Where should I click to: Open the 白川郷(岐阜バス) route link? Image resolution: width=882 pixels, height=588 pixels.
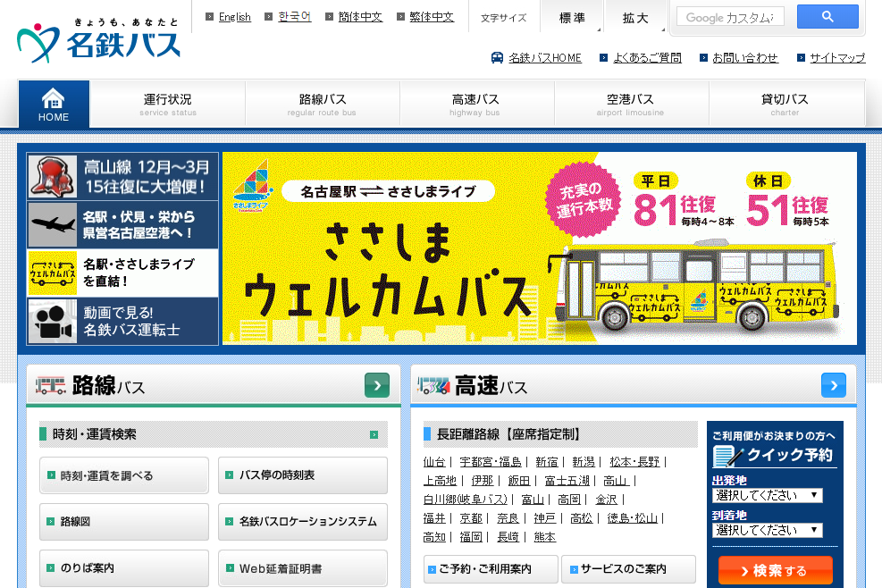click(x=466, y=500)
